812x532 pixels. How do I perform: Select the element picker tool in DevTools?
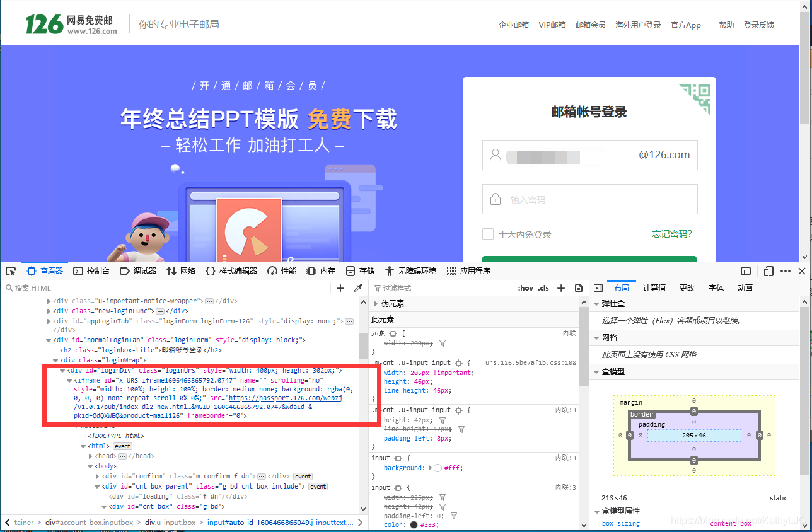point(10,270)
